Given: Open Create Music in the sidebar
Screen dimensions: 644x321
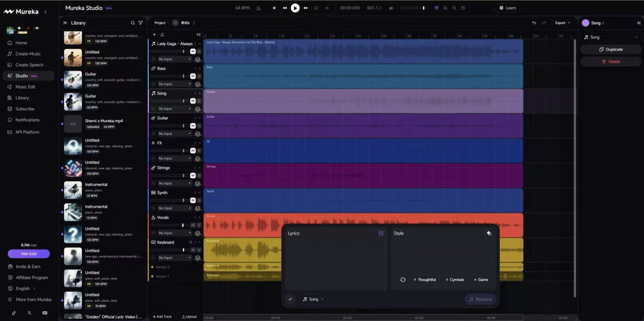Looking at the screenshot, I should point(28,54).
